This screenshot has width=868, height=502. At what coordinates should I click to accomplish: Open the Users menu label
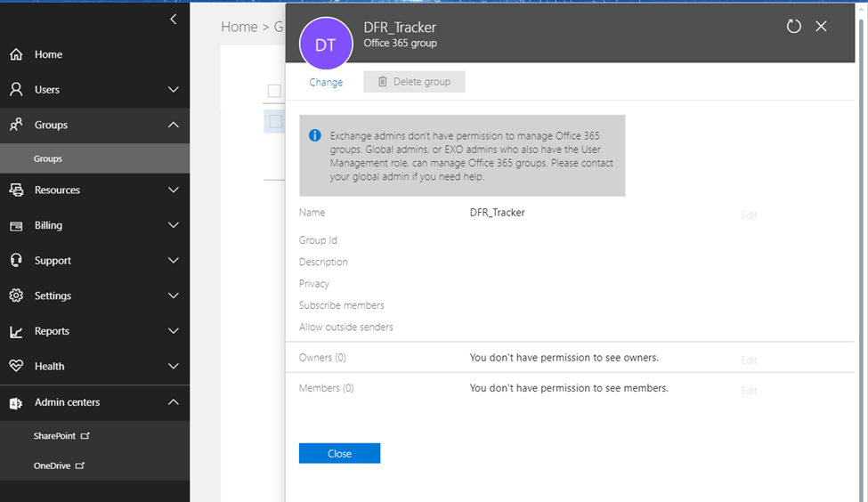[47, 90]
